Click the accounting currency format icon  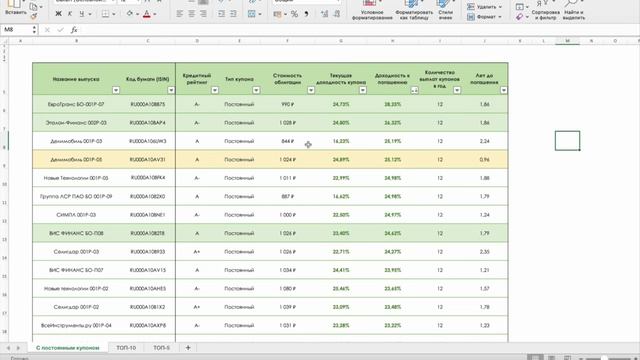278,14
